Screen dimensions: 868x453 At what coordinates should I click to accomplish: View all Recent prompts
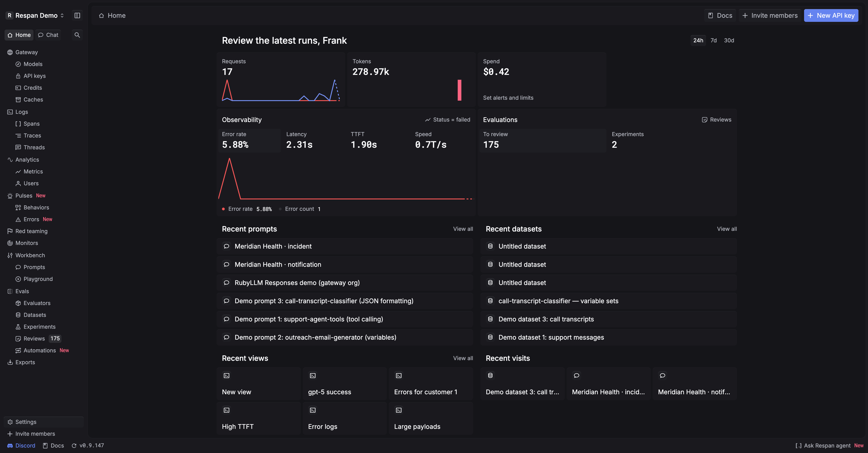click(463, 229)
